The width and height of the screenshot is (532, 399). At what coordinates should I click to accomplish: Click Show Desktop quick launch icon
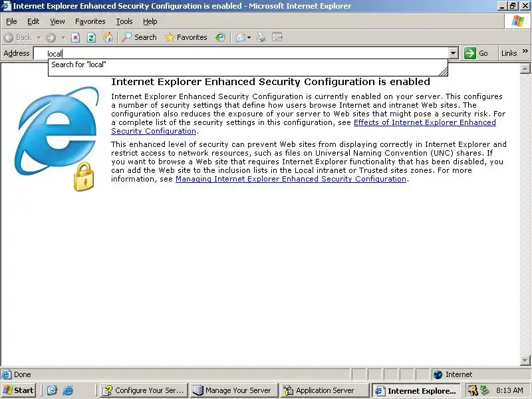[x=52, y=390]
